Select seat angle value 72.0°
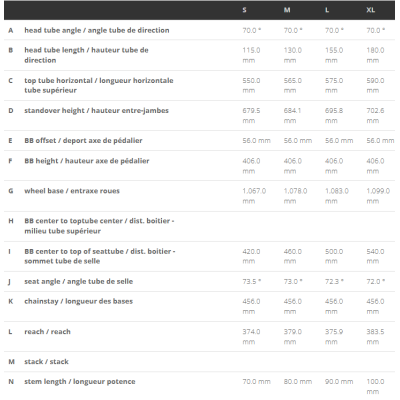 pos(376,282)
